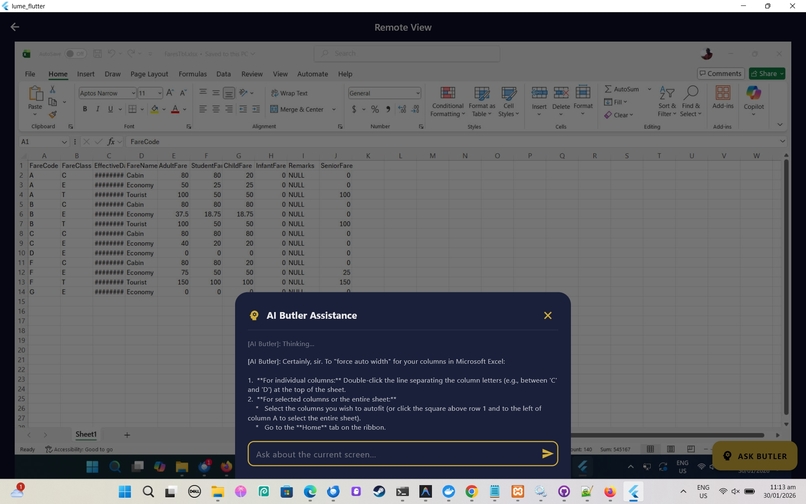Viewport: 806px width, 504px height.
Task: Open the AutoSum dropdown arrow
Action: point(649,89)
